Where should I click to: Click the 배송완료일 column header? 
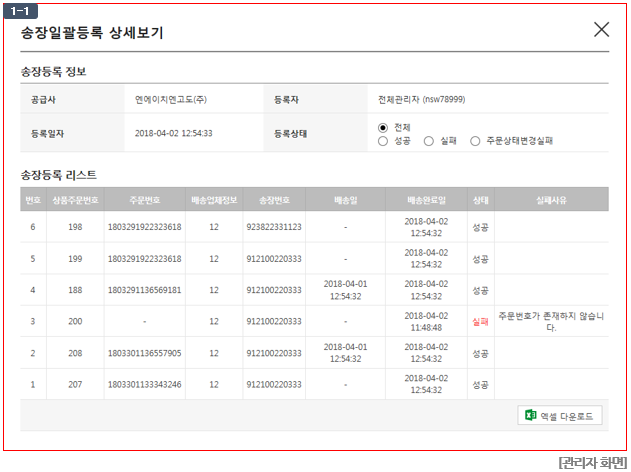426,200
